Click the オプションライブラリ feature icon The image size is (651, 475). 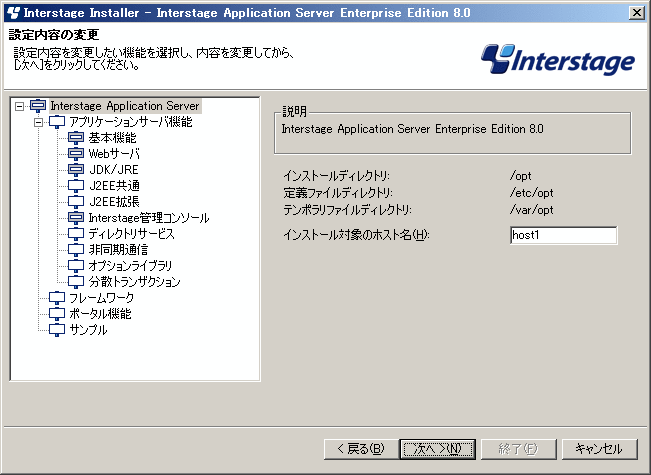click(x=76, y=266)
